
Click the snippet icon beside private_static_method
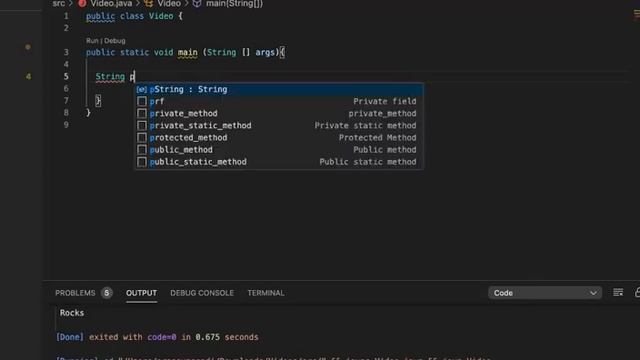(x=142, y=126)
